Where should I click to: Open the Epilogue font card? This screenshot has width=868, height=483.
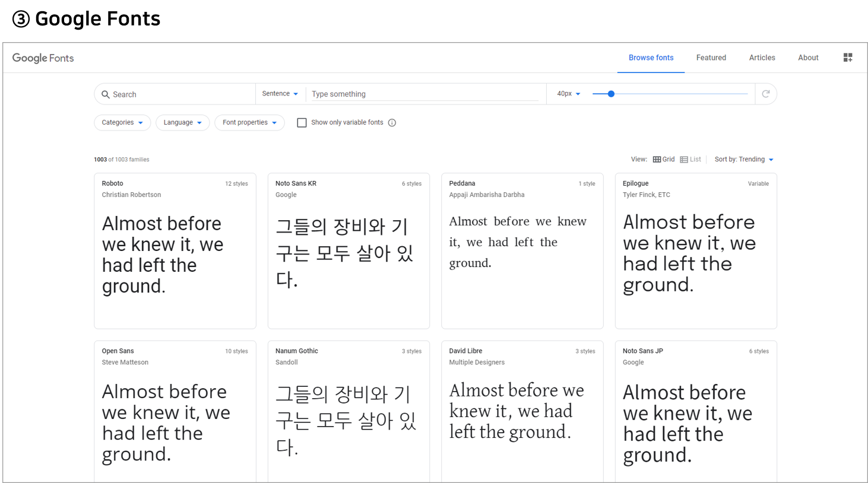tap(696, 251)
